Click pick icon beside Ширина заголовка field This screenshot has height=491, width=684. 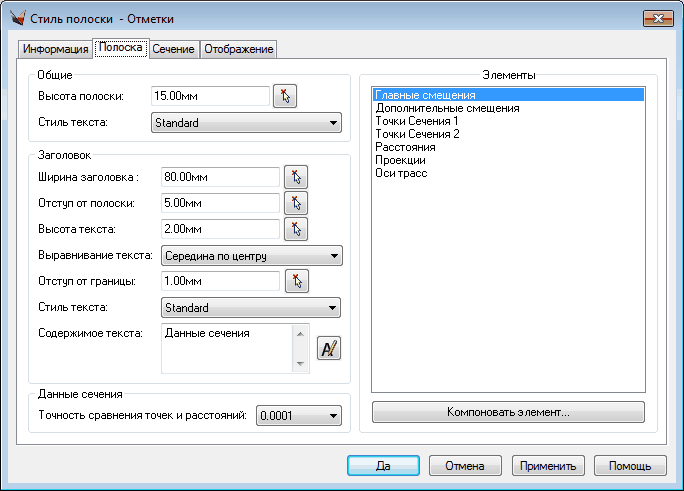click(x=295, y=177)
